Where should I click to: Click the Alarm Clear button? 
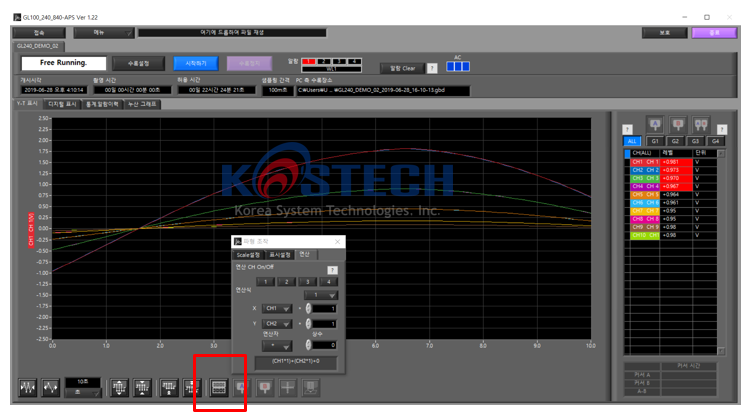click(403, 68)
